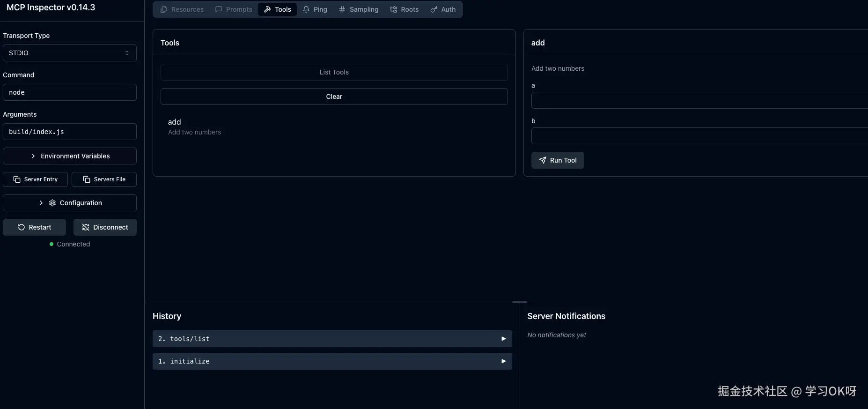
Task: Click the chat bubble icon on Prompts tab
Action: click(219, 9)
